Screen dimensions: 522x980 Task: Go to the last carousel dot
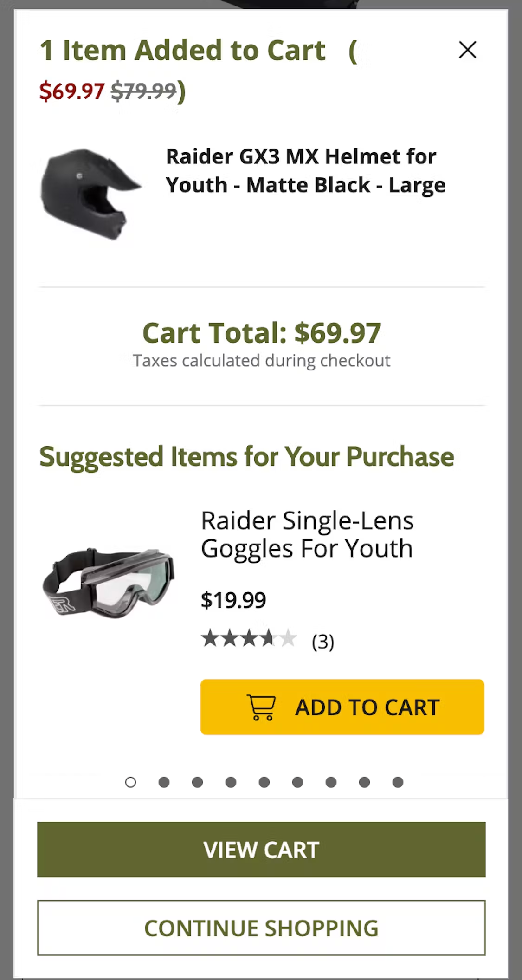(x=398, y=782)
